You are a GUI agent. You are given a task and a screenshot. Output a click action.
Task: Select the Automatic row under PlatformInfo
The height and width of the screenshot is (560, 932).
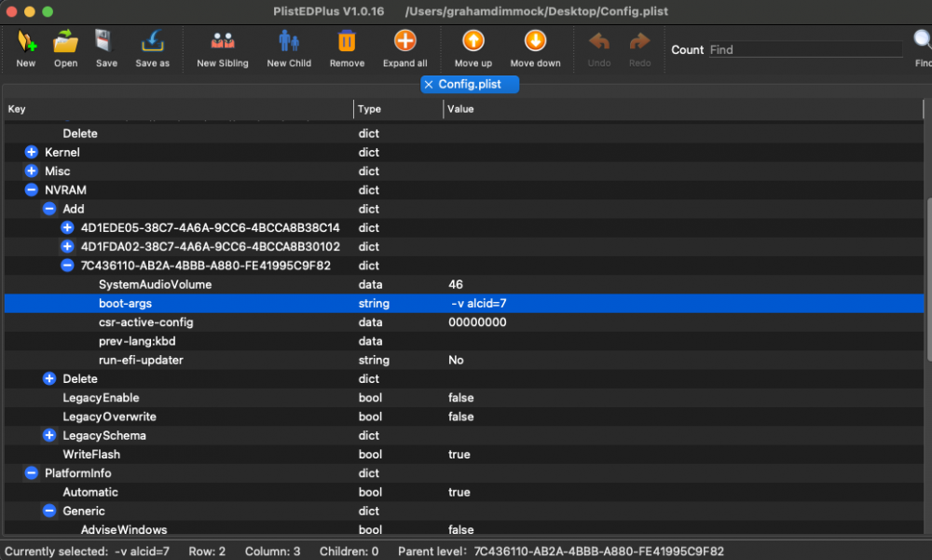(x=463, y=492)
